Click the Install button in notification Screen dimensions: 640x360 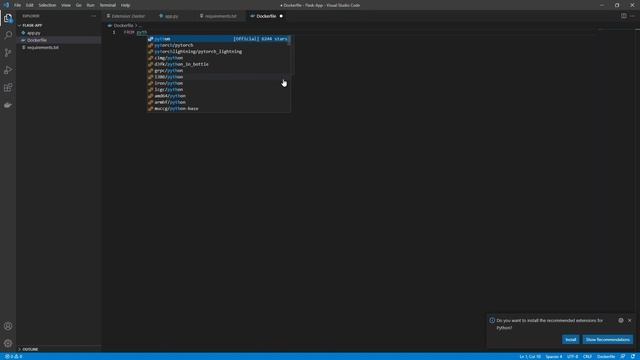click(x=570, y=340)
